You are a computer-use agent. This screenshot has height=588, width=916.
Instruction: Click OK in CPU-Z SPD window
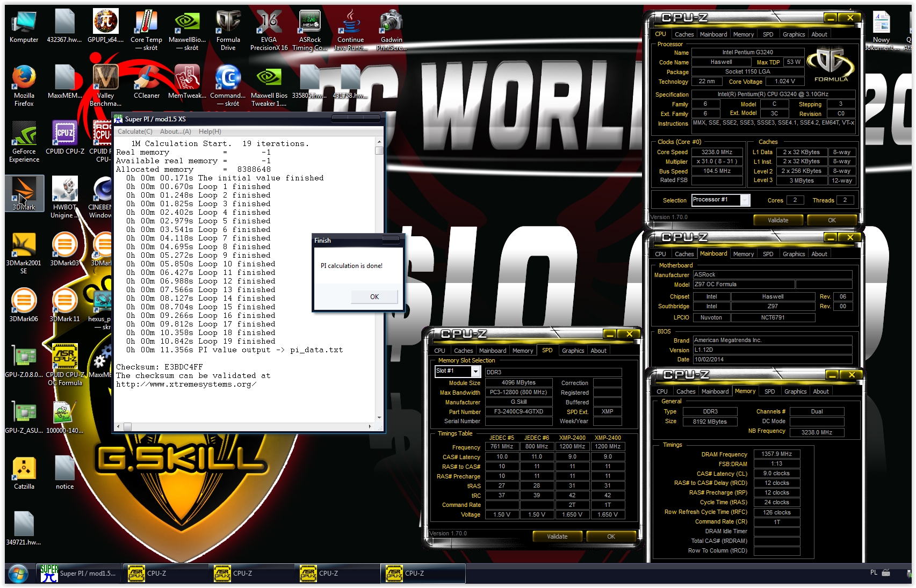point(611,536)
